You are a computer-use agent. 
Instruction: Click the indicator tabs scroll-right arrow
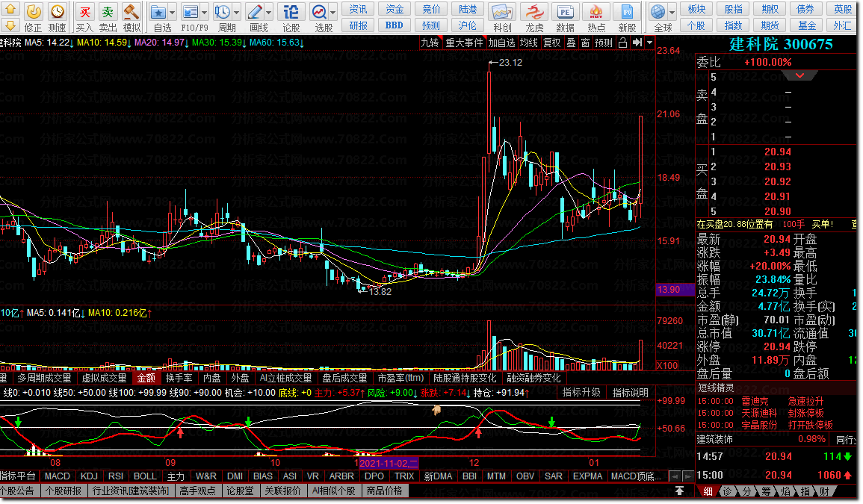click(687, 476)
